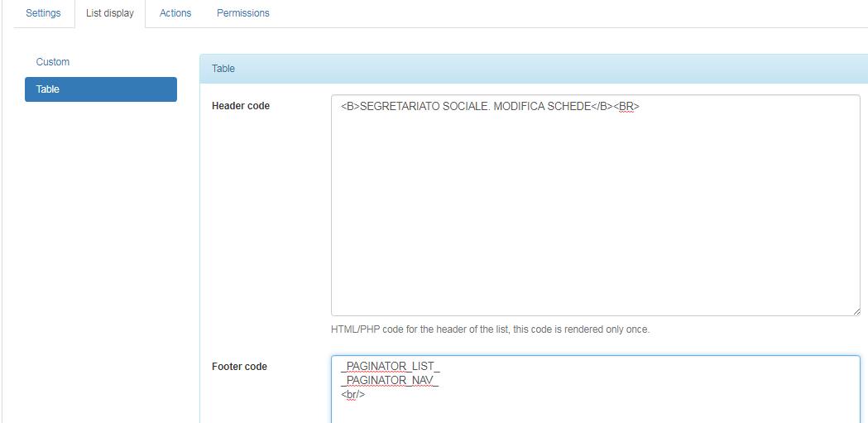Viewport: 868px width, 423px height.
Task: Click the <br/> line in footer code
Action: [353, 394]
